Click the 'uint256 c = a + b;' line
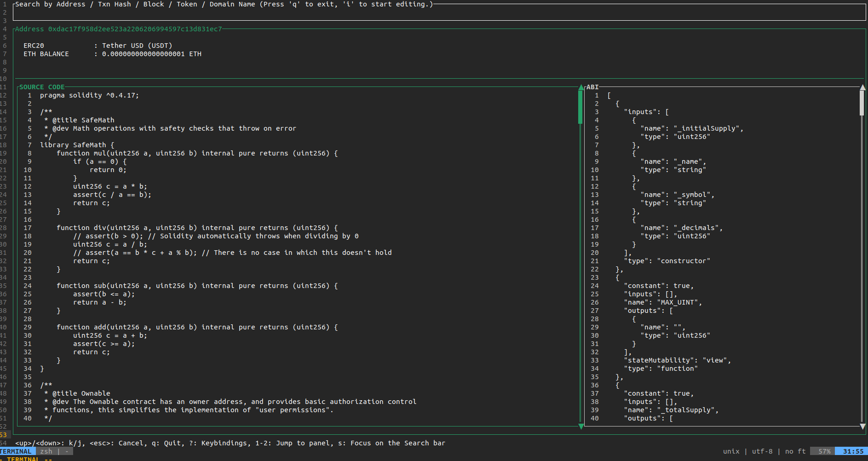 [x=110, y=335]
